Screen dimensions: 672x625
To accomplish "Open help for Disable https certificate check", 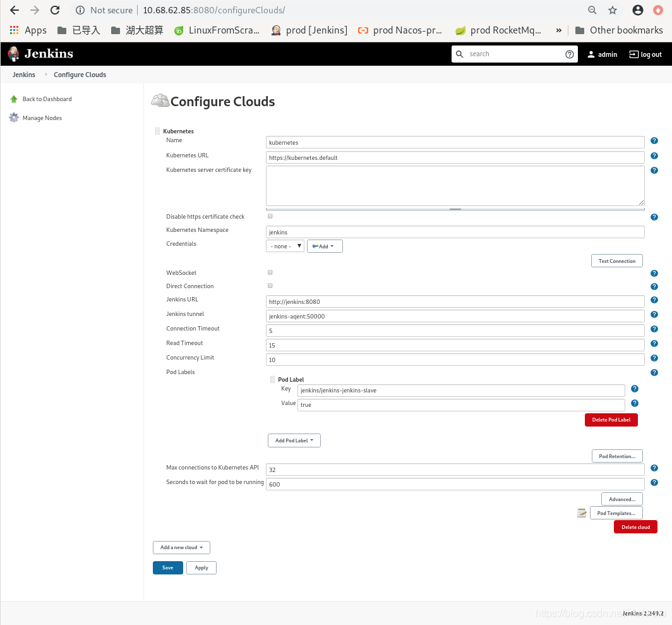I will [x=654, y=217].
